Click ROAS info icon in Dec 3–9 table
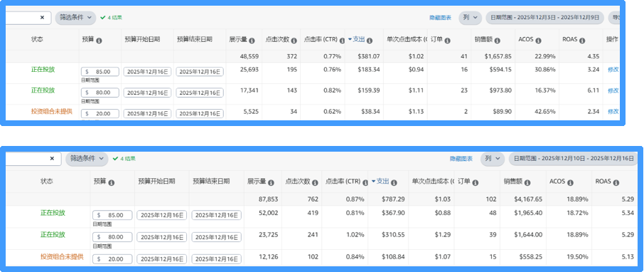 (x=582, y=41)
